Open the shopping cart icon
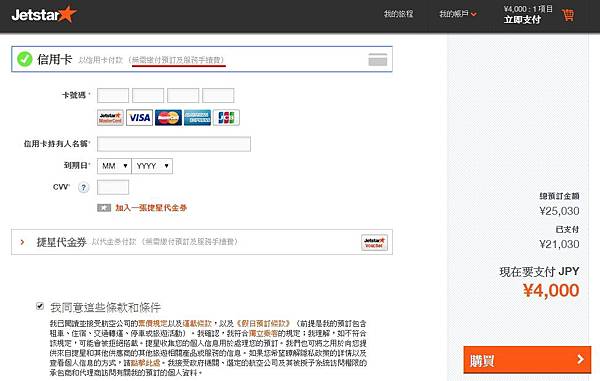The height and width of the screenshot is (381, 600). [568, 15]
